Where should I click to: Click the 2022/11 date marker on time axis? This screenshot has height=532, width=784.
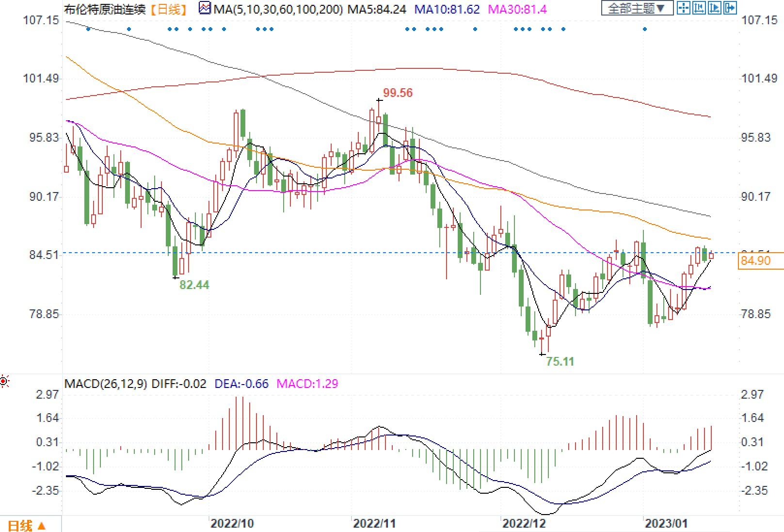(374, 523)
